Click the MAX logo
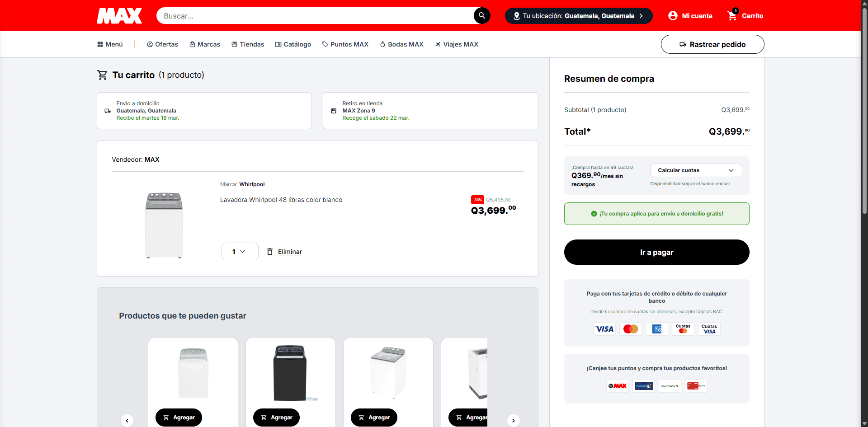Image resolution: width=868 pixels, height=427 pixels. (x=119, y=16)
